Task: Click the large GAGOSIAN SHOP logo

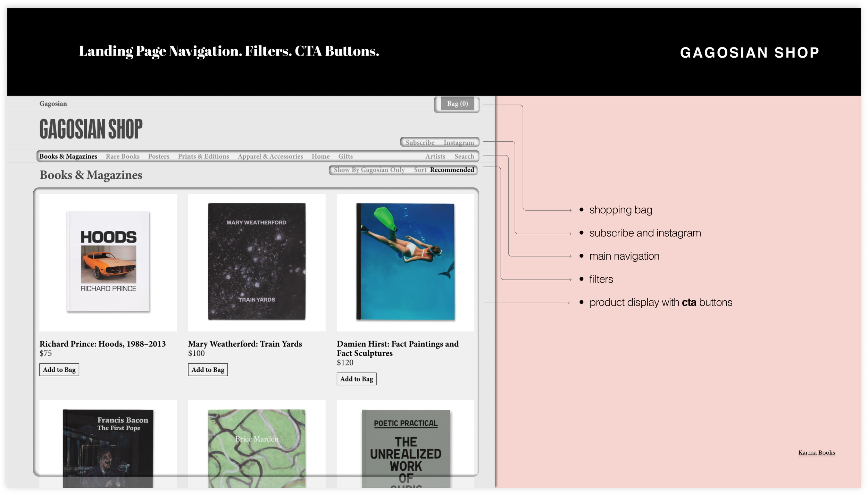Action: [x=91, y=129]
